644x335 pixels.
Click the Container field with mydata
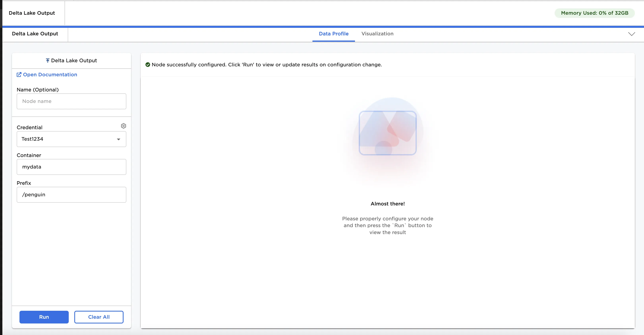pyautogui.click(x=72, y=167)
